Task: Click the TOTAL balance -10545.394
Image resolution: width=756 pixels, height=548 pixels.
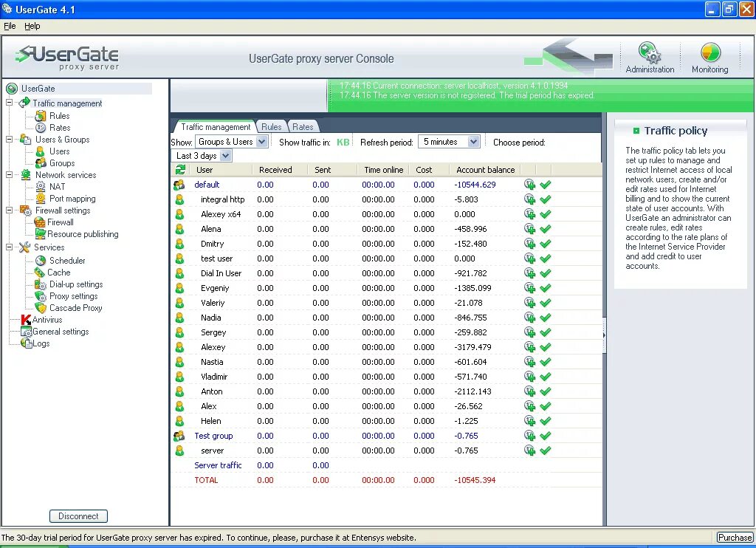Action: [x=475, y=481]
